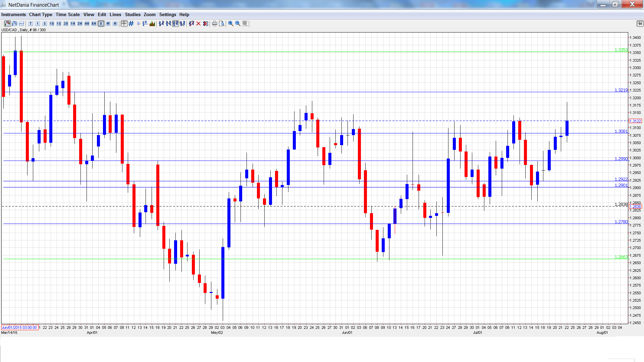This screenshot has height=362, width=644.
Task: Click the Aug/01 time axis label
Action: [602, 333]
